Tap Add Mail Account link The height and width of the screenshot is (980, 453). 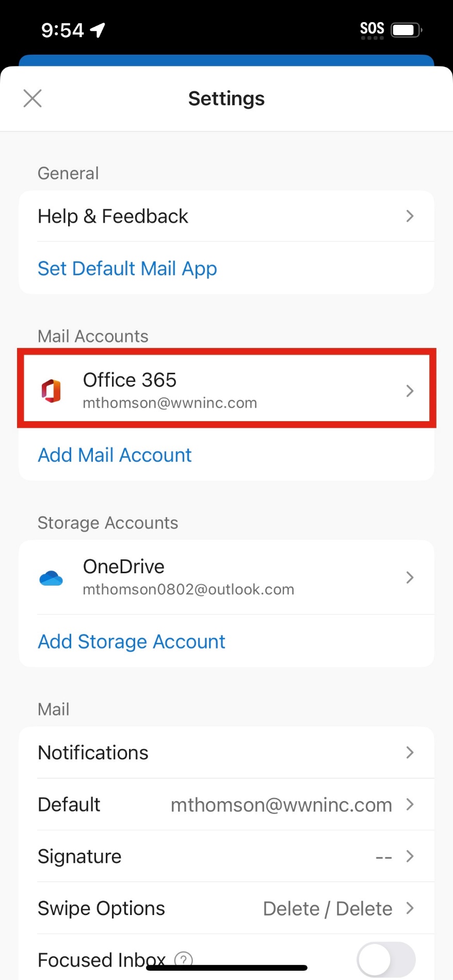(115, 455)
